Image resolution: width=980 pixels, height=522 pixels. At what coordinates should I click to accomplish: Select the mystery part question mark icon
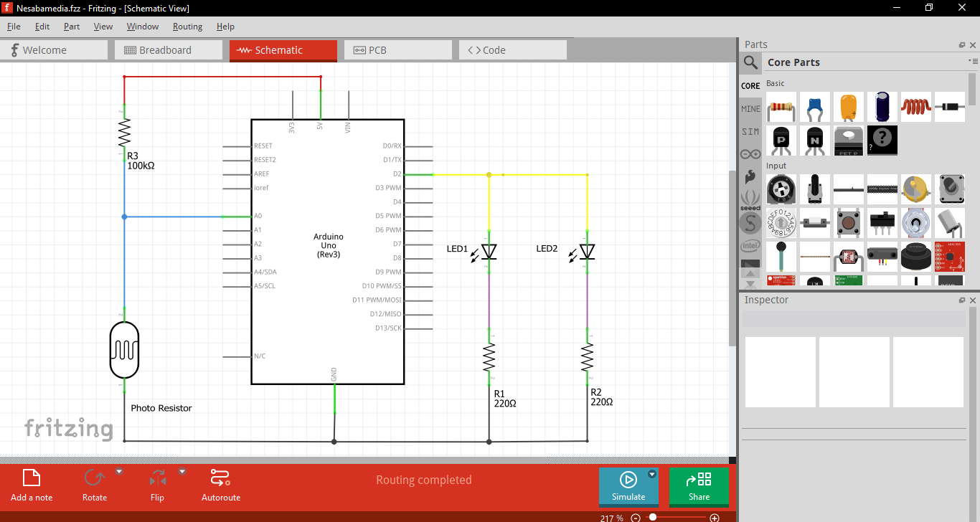[882, 141]
